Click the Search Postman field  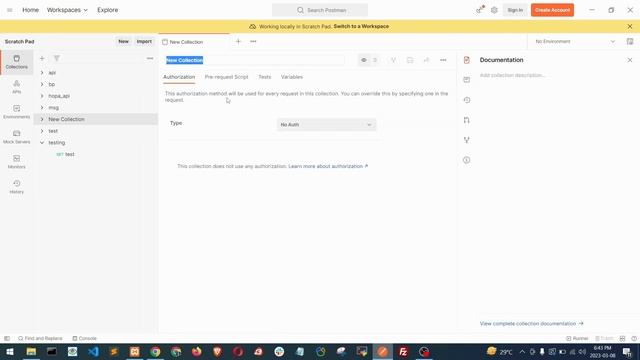[x=320, y=10]
